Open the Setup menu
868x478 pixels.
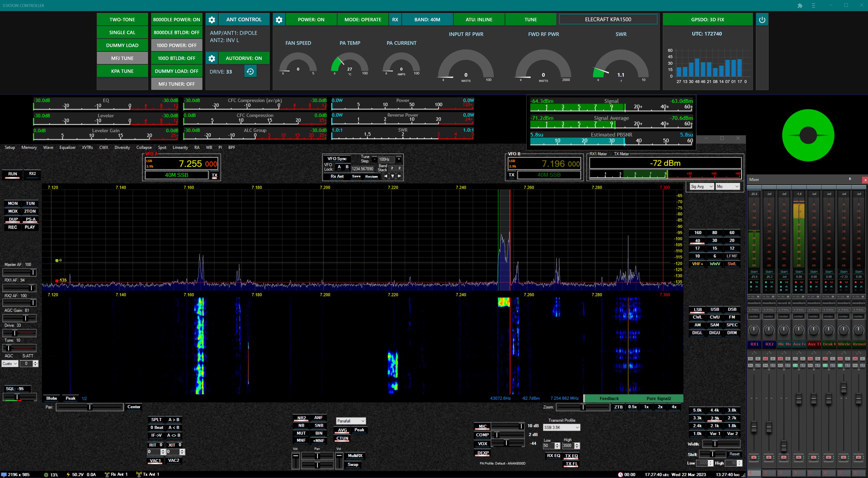coord(10,147)
